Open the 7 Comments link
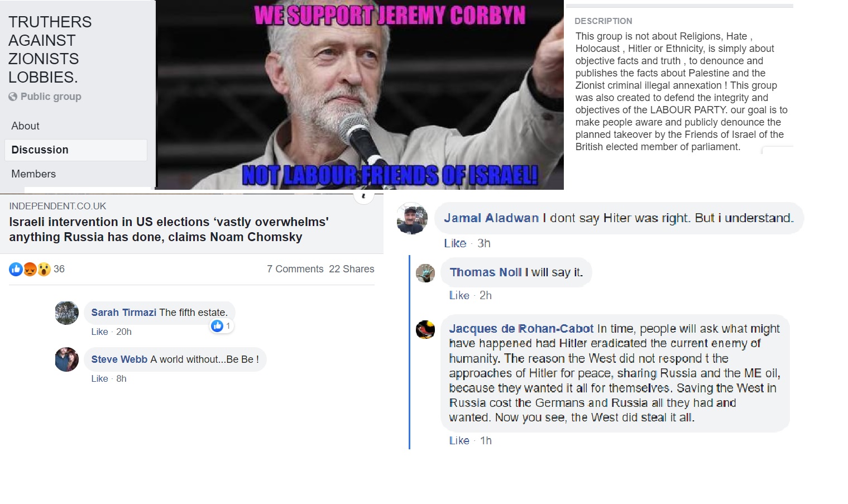This screenshot has width=848, height=504. [295, 269]
